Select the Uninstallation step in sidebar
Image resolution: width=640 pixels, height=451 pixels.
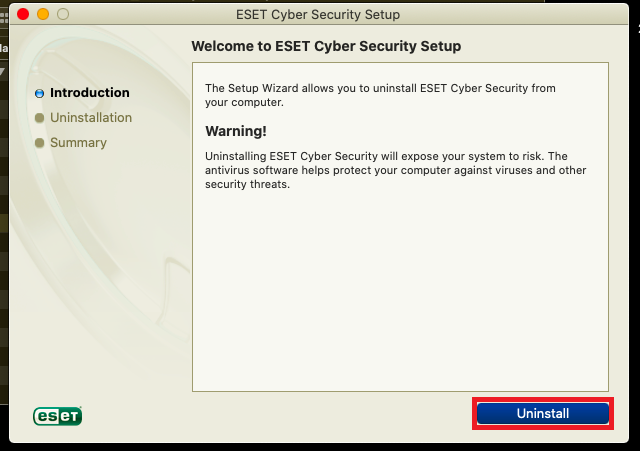(91, 118)
